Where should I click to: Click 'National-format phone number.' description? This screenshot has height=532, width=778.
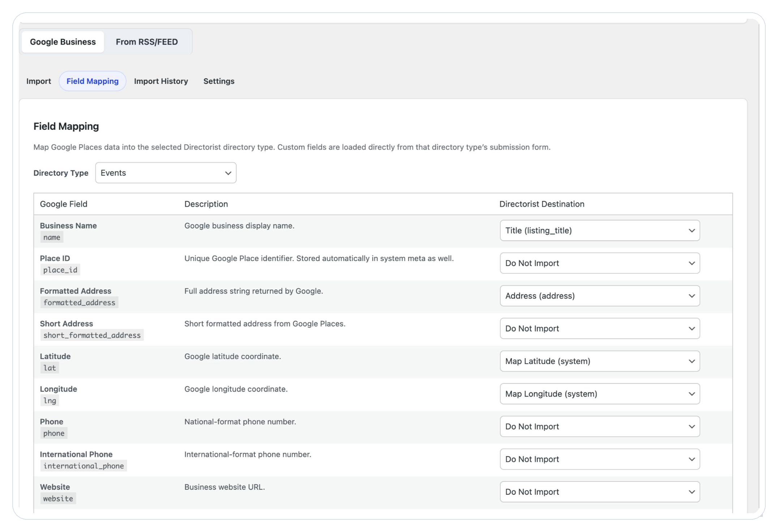tap(240, 422)
